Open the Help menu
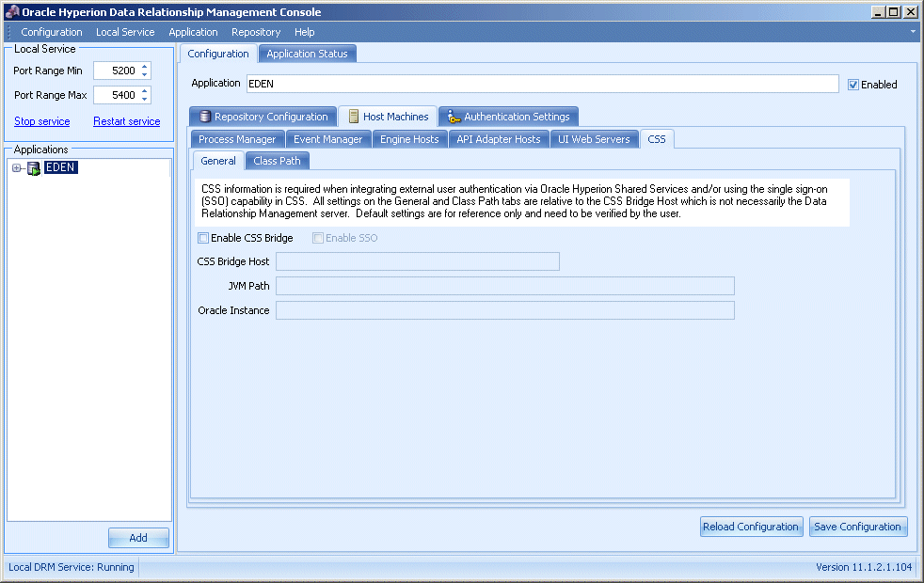Viewport: 924px width, 583px height. point(305,32)
